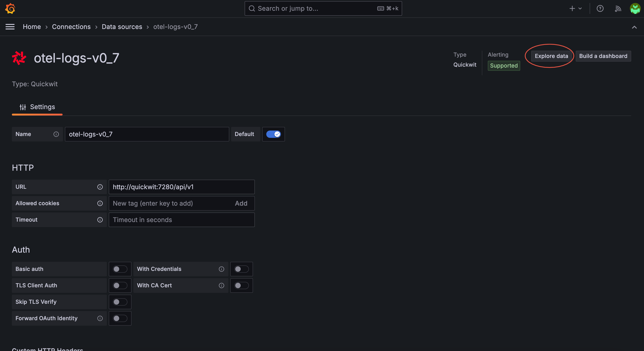
Task: Click into the Name input field
Action: (x=147, y=134)
